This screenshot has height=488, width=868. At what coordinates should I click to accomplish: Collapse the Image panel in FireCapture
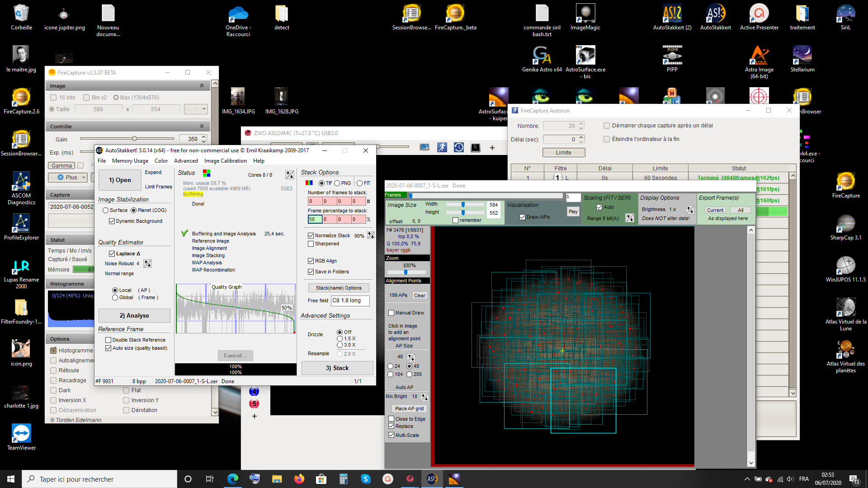point(202,86)
